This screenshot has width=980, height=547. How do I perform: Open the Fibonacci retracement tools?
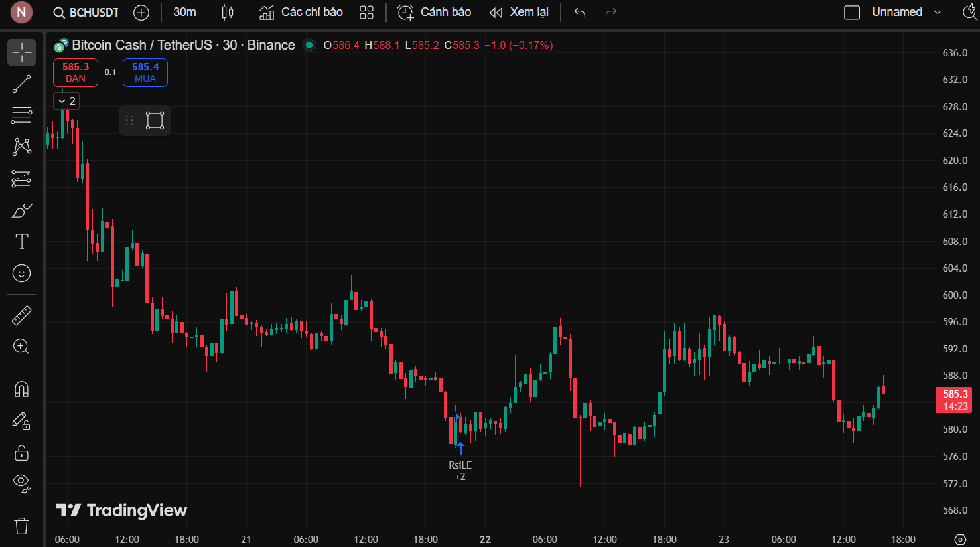[21, 116]
